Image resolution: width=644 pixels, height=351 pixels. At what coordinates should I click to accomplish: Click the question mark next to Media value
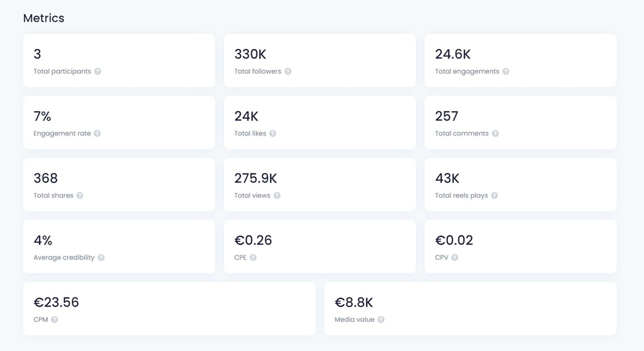pos(381,319)
